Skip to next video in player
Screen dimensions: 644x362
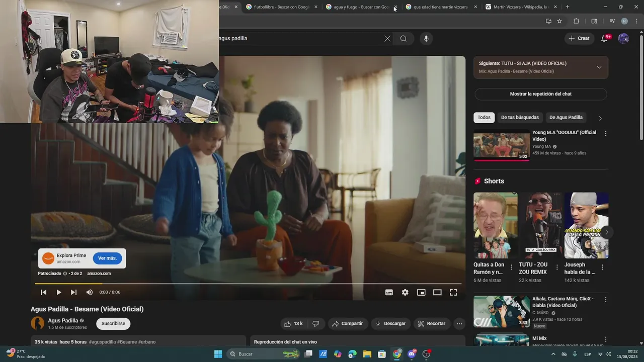pyautogui.click(x=74, y=292)
